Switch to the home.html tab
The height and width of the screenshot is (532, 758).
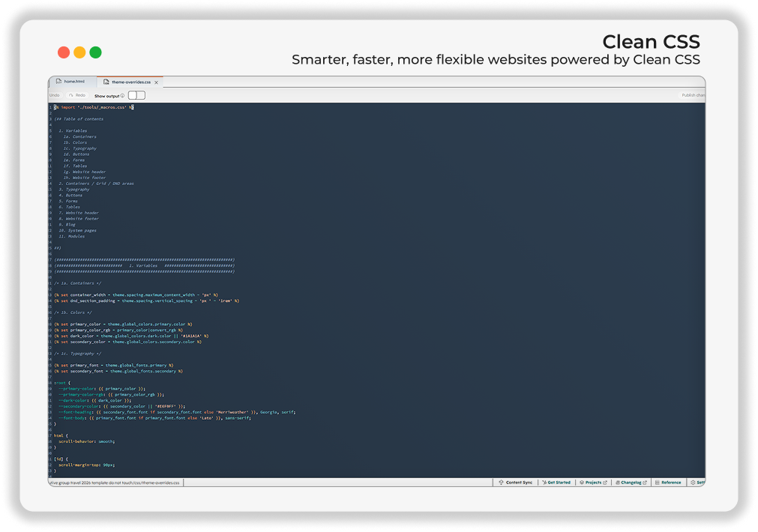tap(73, 82)
